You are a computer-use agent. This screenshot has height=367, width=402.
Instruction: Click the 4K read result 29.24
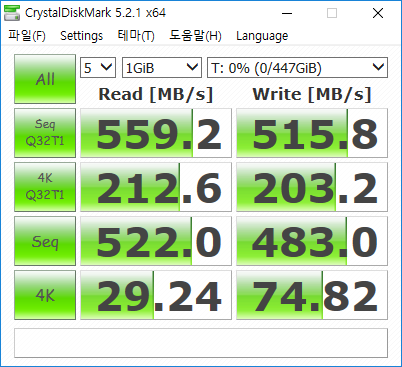coord(156,295)
